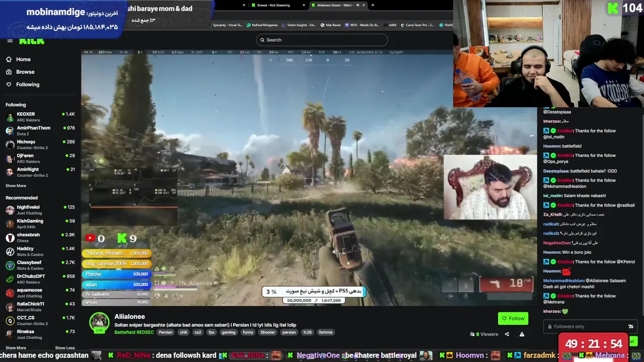Open CCT_CS channel avatar
This screenshot has height=362, width=644.
10,321
